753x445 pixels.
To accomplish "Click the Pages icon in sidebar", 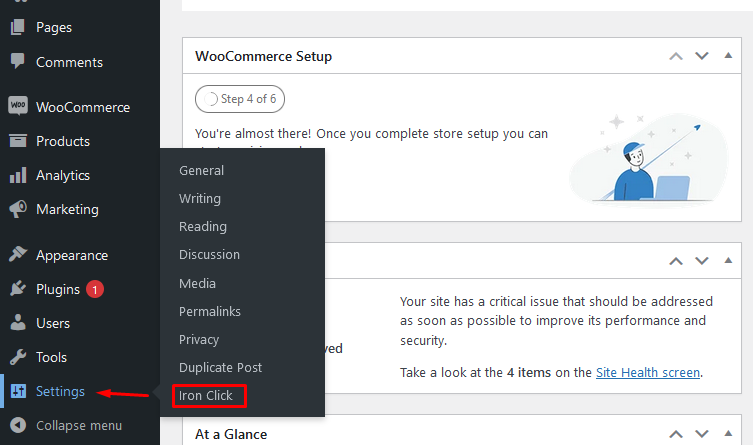I will tap(17, 28).
